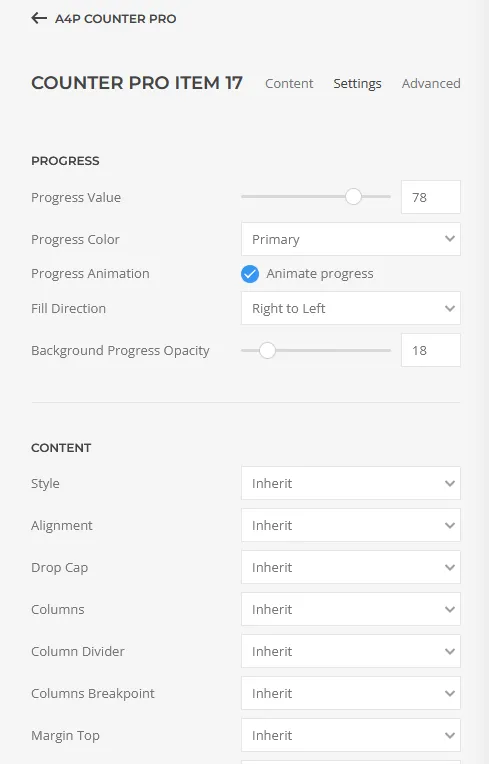489x764 pixels.
Task: Uncheck the Animate progress checkbox
Action: tap(250, 274)
